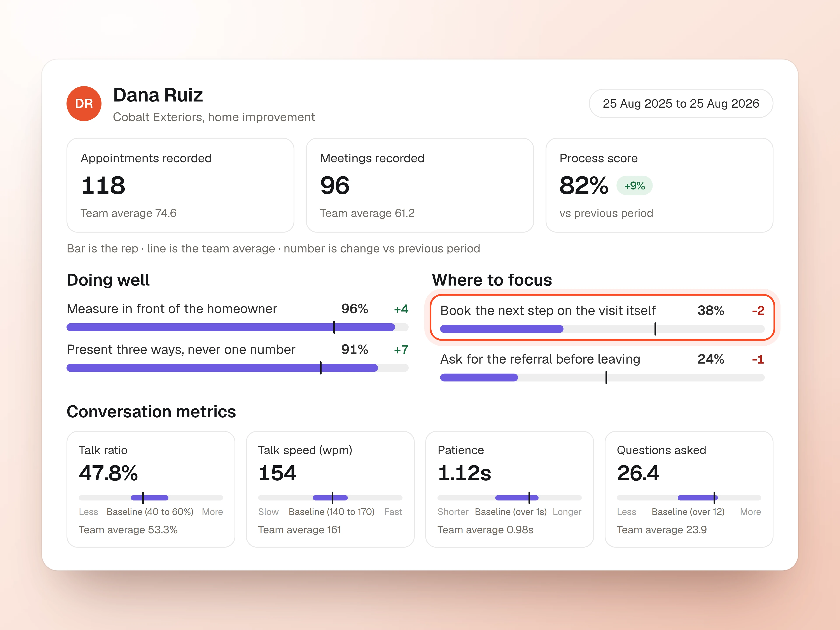Click the -2 change indicator
Viewport: 840px width, 630px height.
click(758, 311)
